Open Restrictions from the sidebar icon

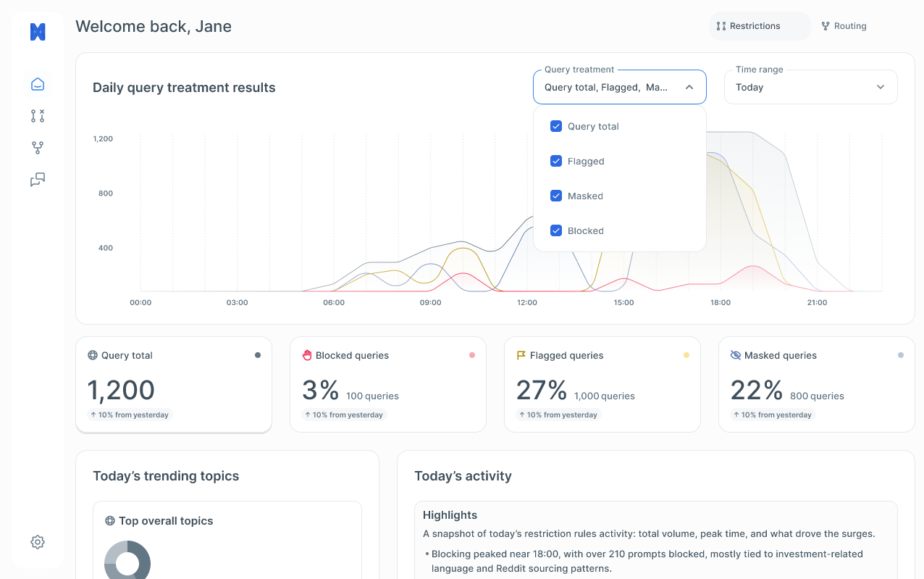[37, 115]
